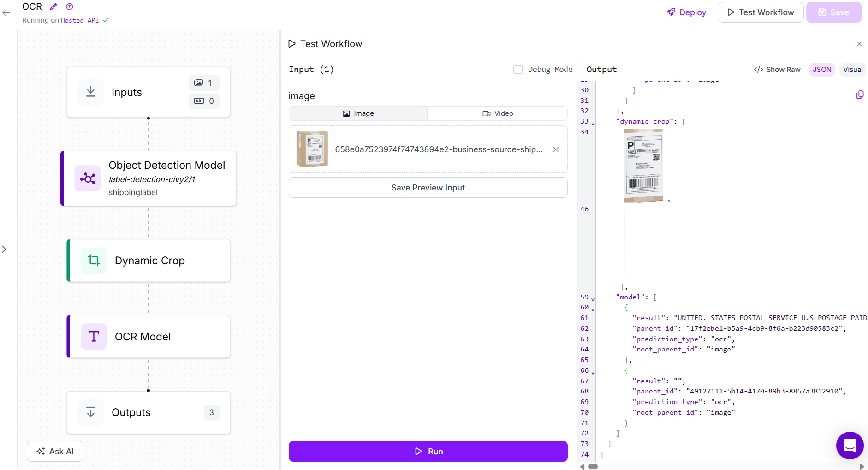Click the Object Detection Model node title
The width and height of the screenshot is (868, 470).
tap(167, 165)
